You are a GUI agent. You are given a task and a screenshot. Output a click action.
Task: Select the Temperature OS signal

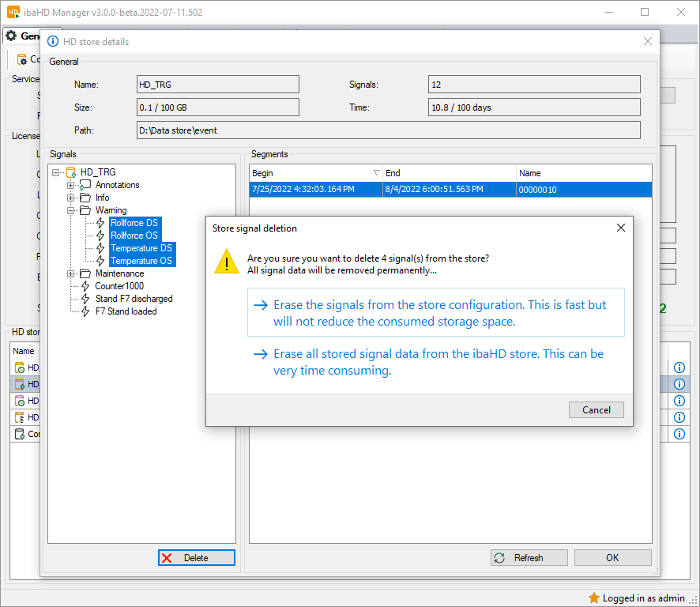coord(141,260)
